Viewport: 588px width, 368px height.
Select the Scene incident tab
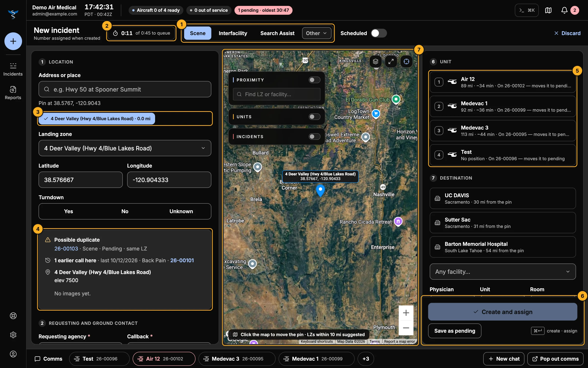click(198, 33)
